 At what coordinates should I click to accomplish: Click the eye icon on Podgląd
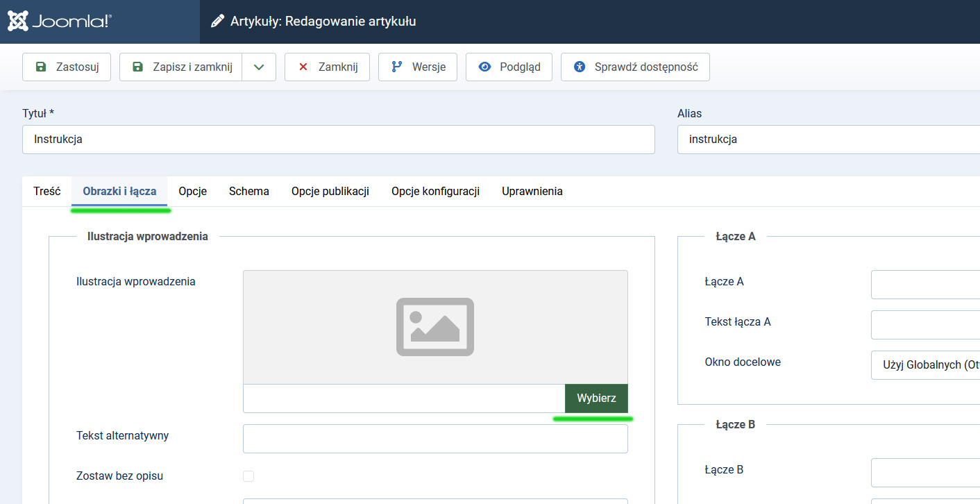[485, 67]
